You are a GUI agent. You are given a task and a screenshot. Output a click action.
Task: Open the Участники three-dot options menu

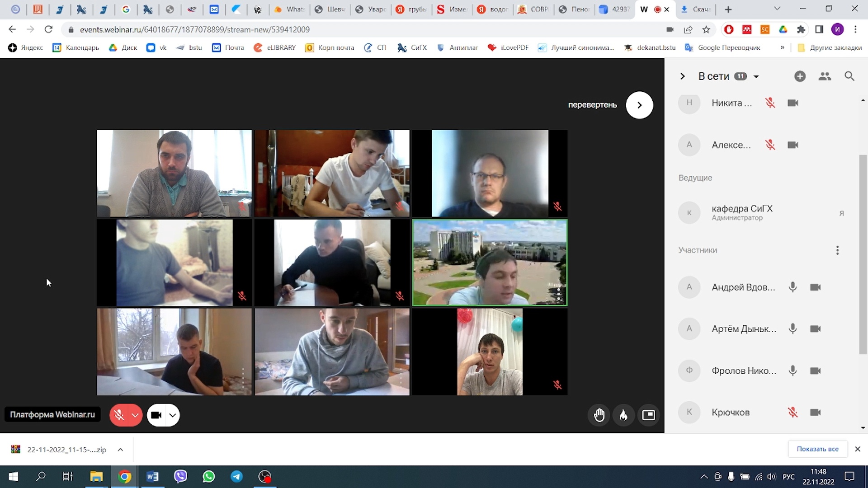(837, 250)
